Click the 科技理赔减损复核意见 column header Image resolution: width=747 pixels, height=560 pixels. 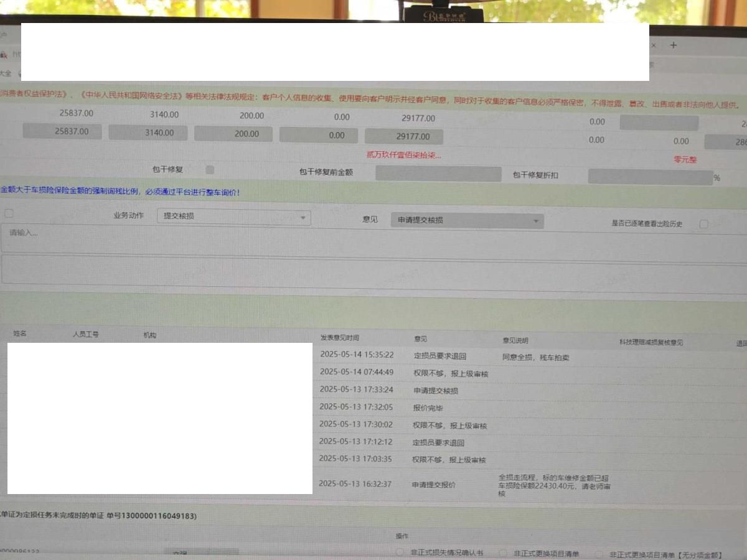point(650,342)
